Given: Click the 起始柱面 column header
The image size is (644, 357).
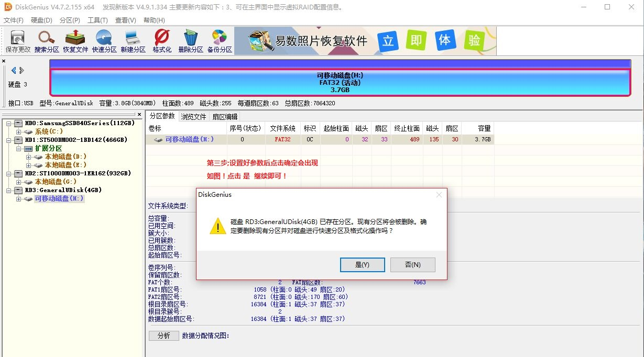Looking at the screenshot, I should pyautogui.click(x=336, y=128).
